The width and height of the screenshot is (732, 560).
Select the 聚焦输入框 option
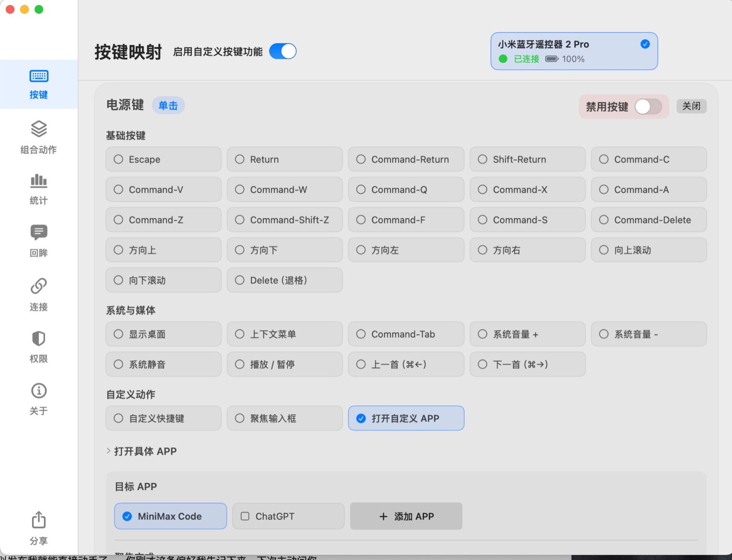[285, 418]
